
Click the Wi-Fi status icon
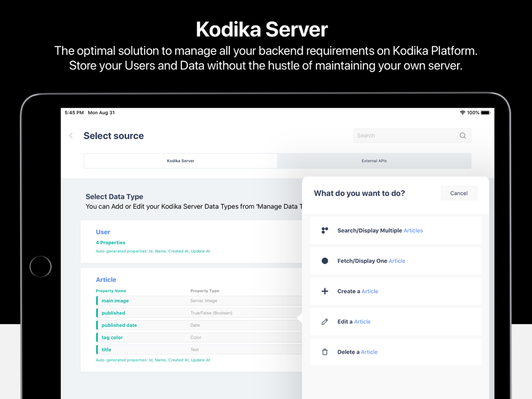click(462, 113)
